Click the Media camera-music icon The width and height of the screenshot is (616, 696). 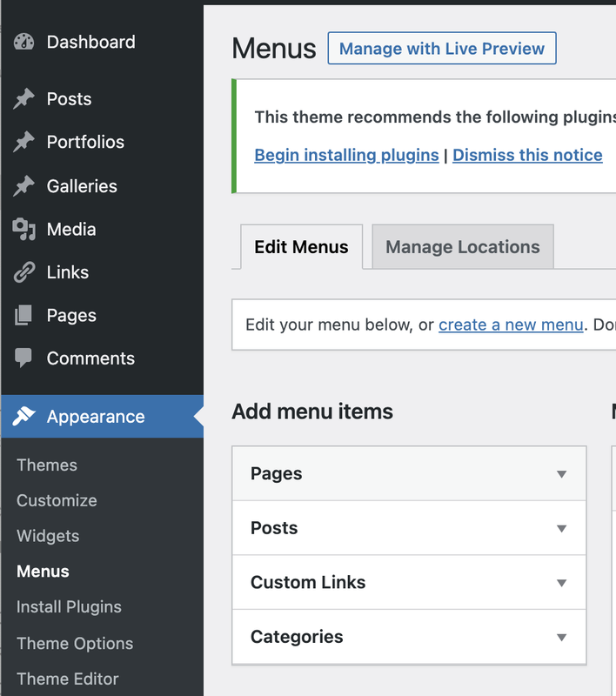tap(24, 229)
